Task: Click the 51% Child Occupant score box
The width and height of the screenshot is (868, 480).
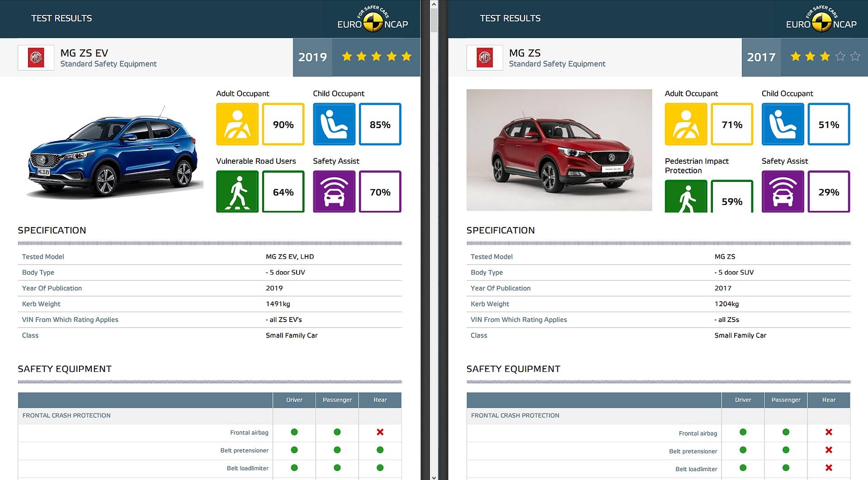Action: [829, 124]
